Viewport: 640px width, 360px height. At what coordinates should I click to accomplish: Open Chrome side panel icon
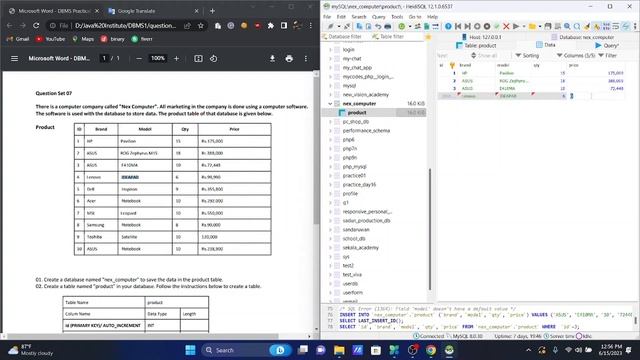tap(284, 25)
